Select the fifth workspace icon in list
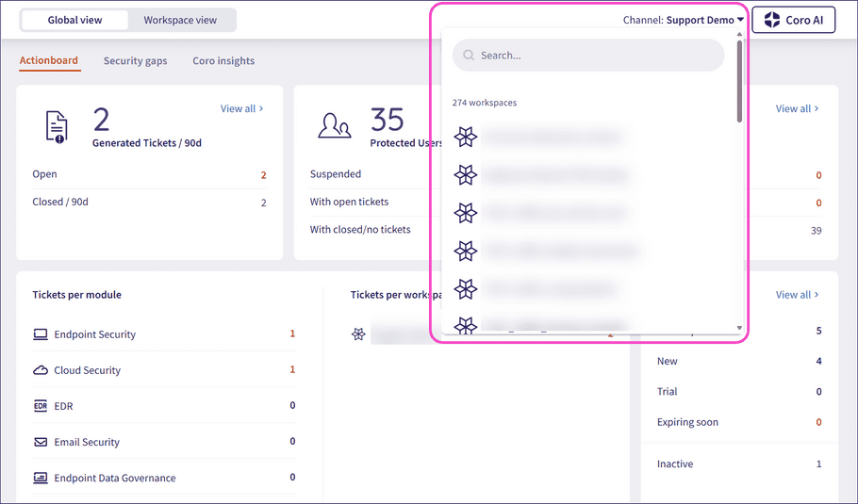 coord(466,289)
